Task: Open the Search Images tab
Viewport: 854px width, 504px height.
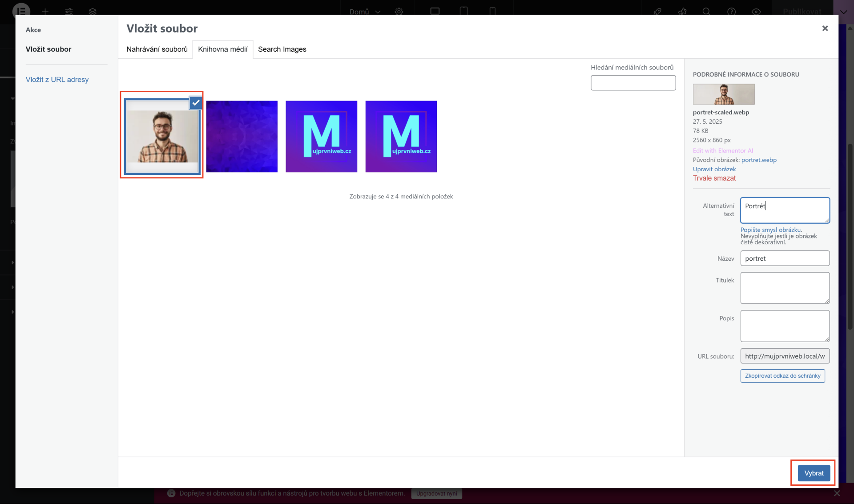Action: click(282, 49)
